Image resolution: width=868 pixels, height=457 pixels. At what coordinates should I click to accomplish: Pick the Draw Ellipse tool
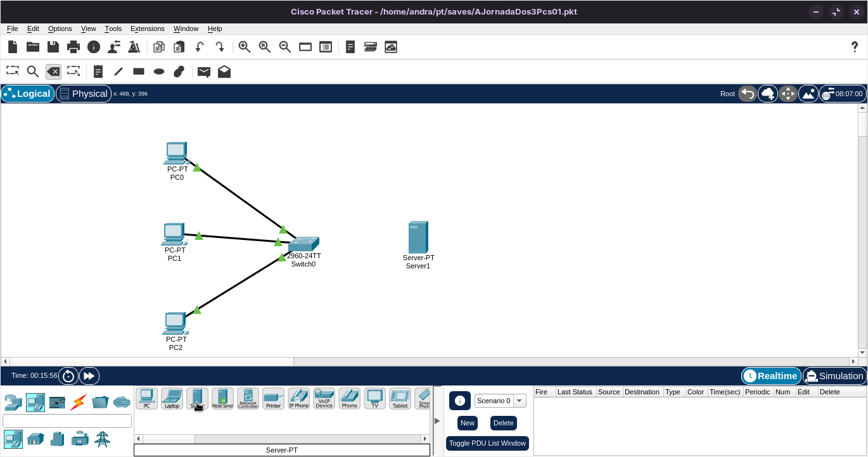point(159,72)
